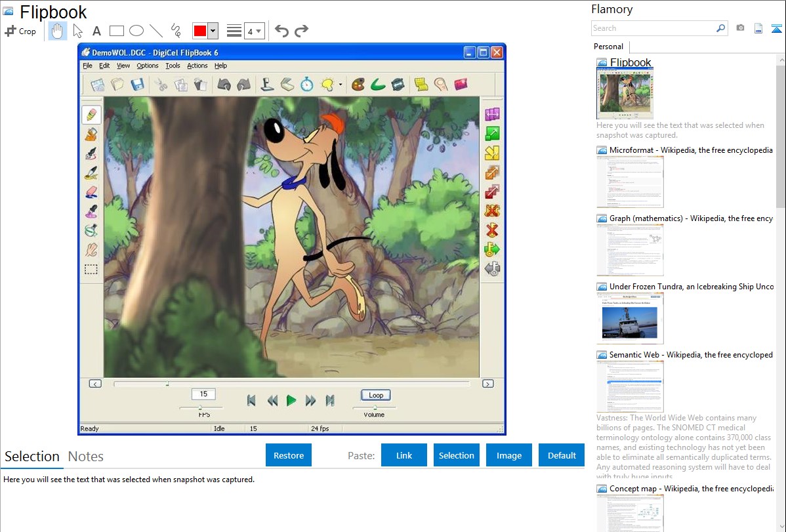Screen dimensions: 786x532
Task: Pick the ellipse shape tool
Action: [136, 31]
